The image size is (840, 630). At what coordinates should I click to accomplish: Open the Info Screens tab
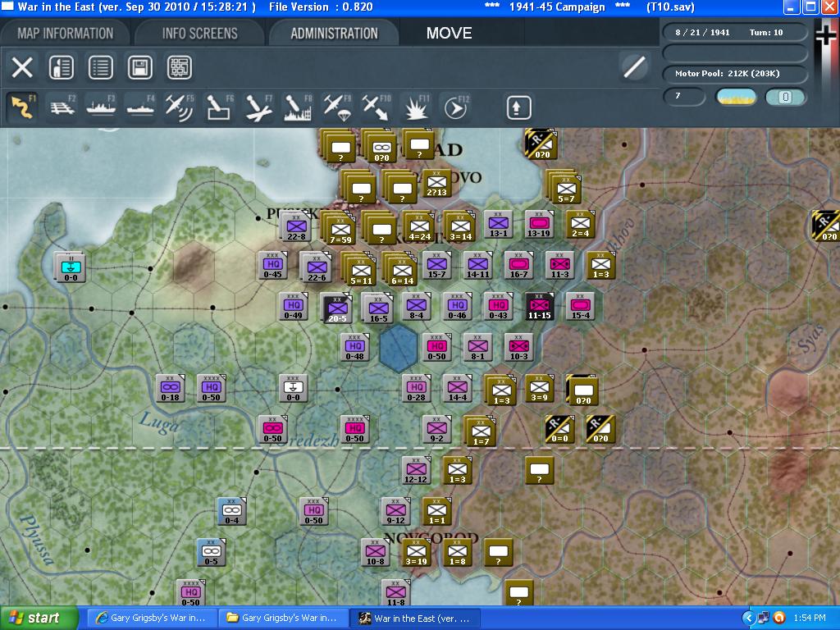200,33
